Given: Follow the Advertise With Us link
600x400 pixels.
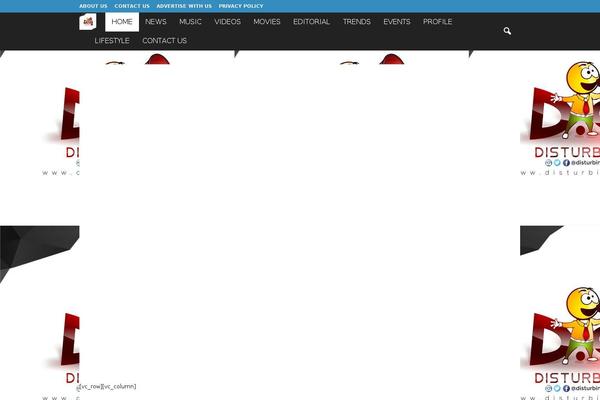Looking at the screenshot, I should click(184, 6).
